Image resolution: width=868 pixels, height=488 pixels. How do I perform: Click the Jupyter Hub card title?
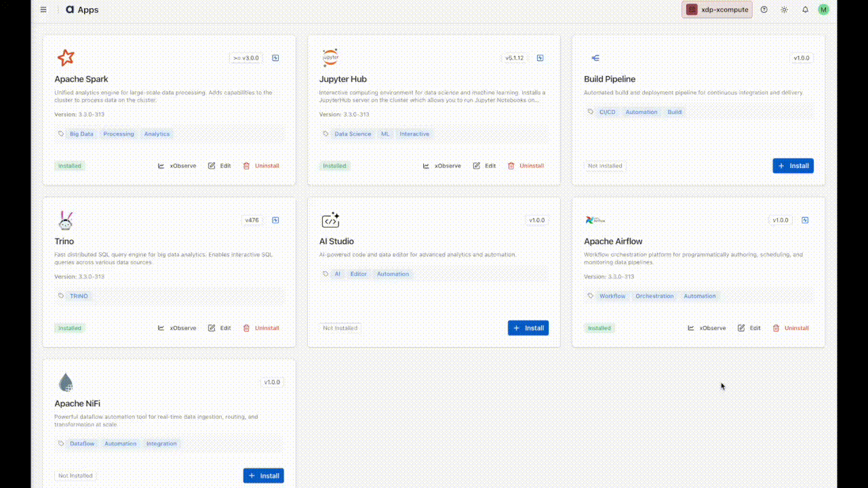click(x=343, y=79)
